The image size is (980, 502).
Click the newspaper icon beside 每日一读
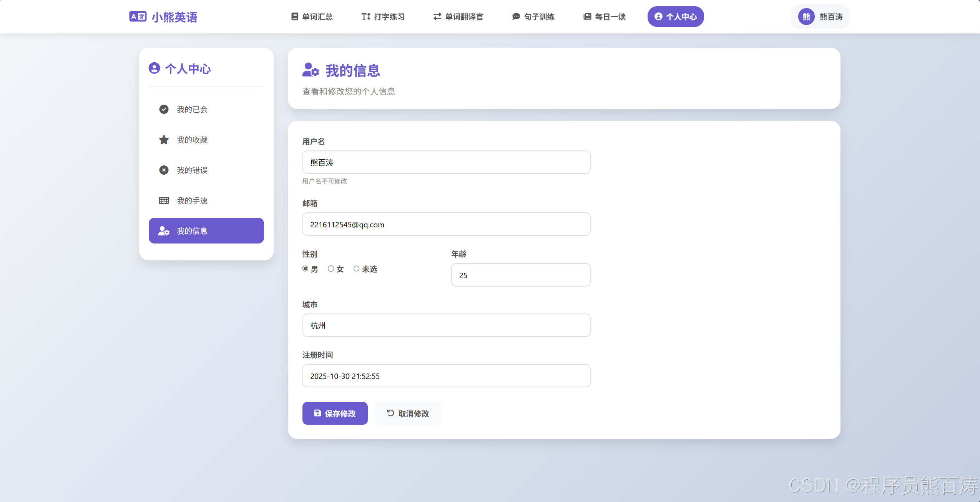(587, 17)
